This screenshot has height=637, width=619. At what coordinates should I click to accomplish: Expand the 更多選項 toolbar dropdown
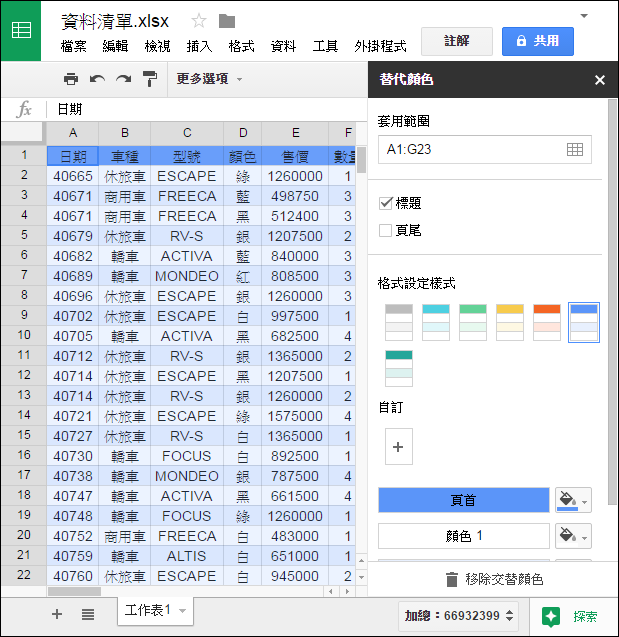pyautogui.click(x=210, y=79)
